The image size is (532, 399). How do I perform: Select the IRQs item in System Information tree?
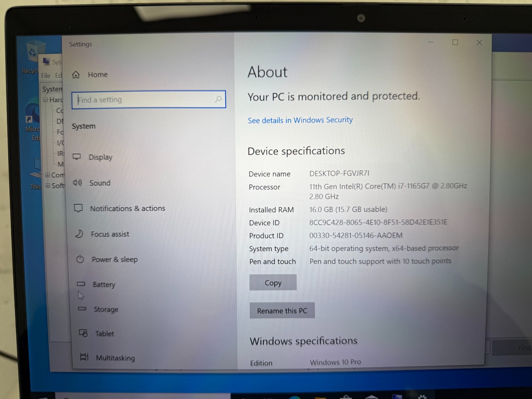coord(60,154)
